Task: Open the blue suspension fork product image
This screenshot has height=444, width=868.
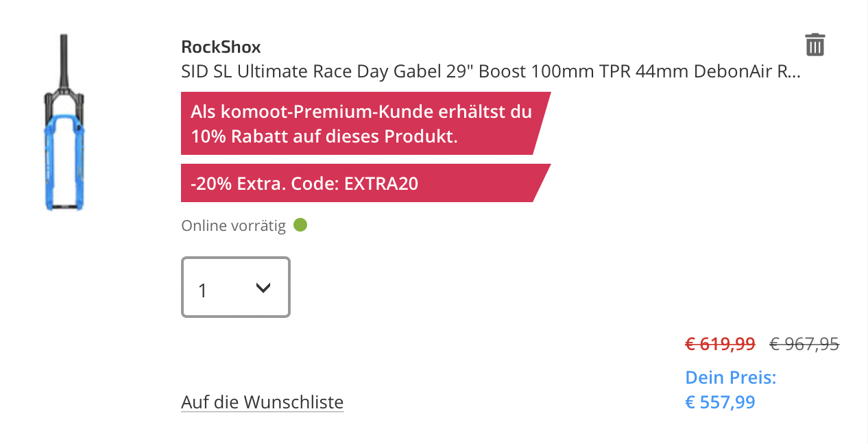Action: pyautogui.click(x=64, y=122)
